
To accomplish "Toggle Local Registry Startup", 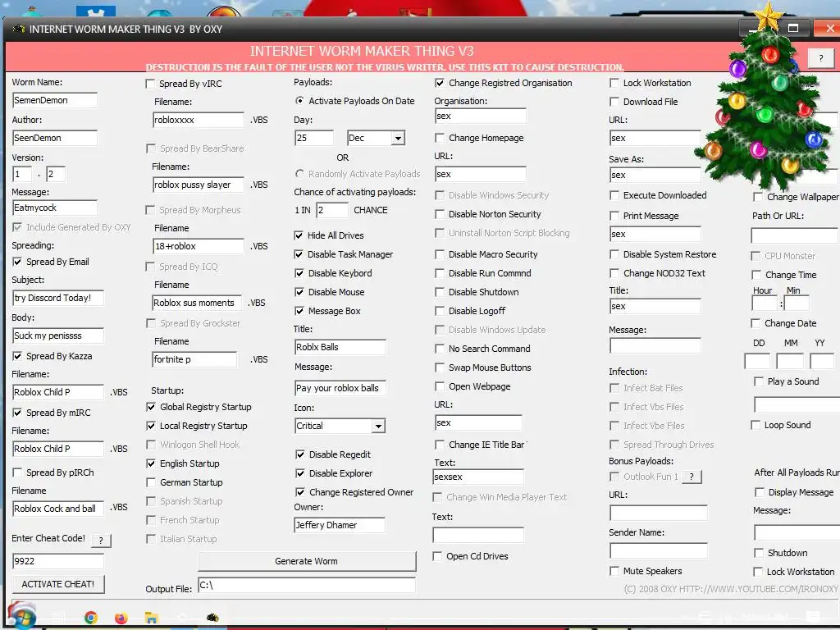I will (151, 426).
